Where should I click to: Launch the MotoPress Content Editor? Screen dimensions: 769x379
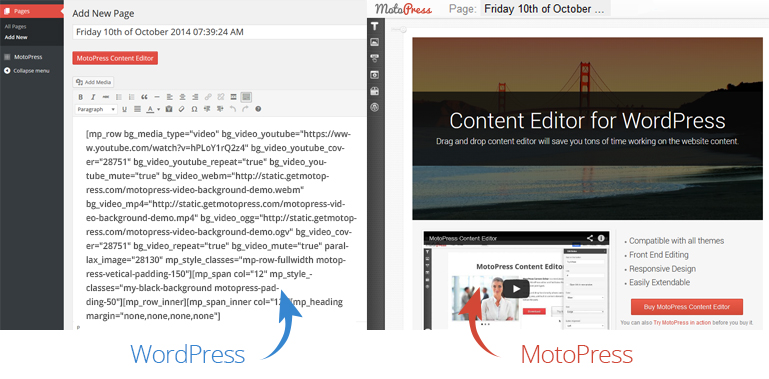click(x=115, y=58)
